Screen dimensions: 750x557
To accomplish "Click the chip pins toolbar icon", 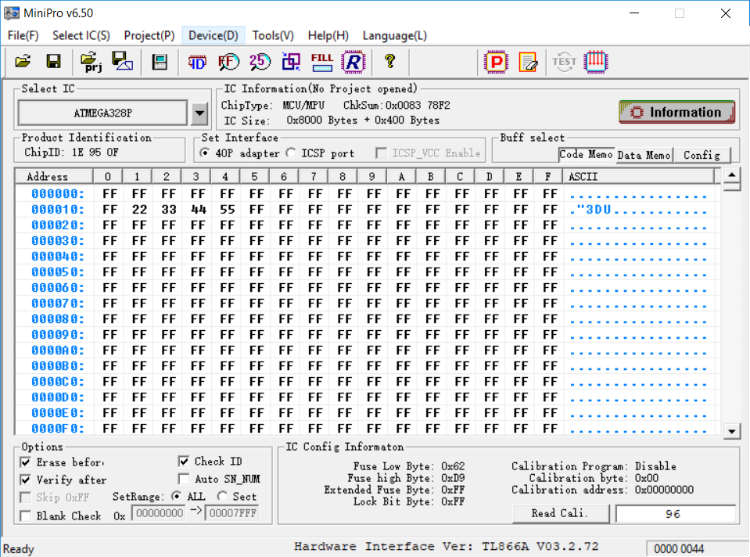I will 596,62.
